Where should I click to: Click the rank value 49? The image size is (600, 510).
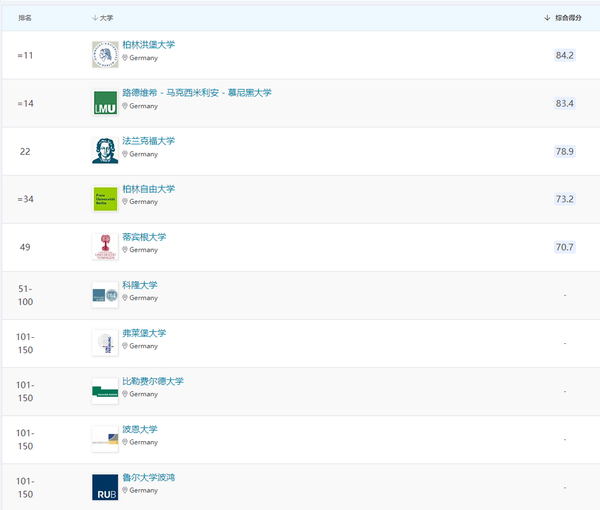point(25,247)
